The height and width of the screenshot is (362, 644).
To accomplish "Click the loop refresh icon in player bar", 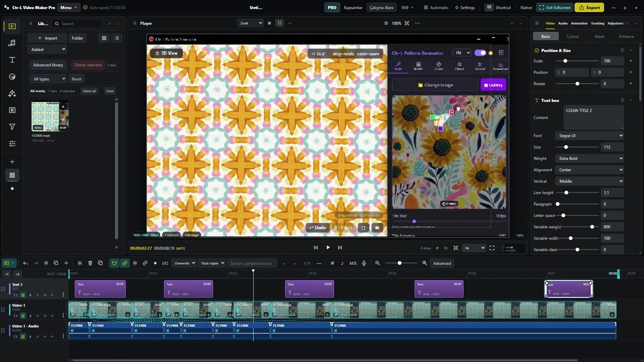I will (446, 248).
